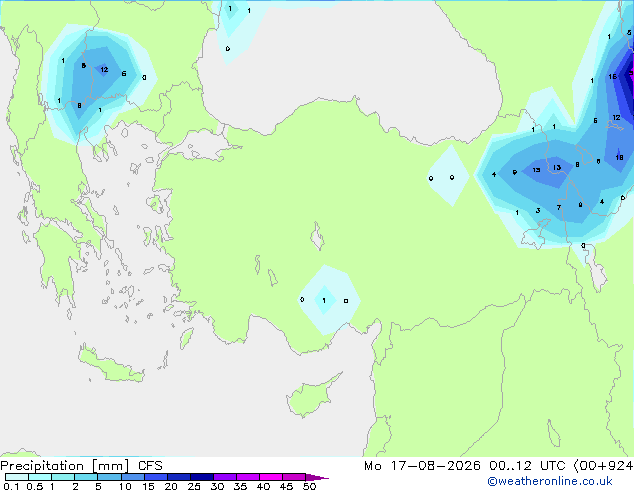Select the 'Mo 17-08-2026 00..12 UTC' date label

pos(465,466)
